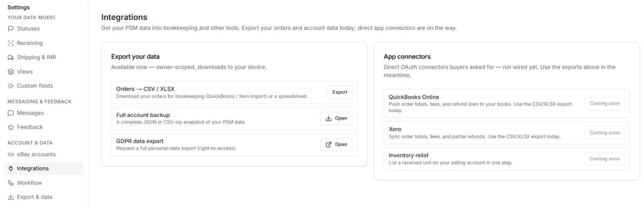Click external-link icon in GDPR Open button
Image resolution: width=644 pixels, height=212 pixels.
328,145
